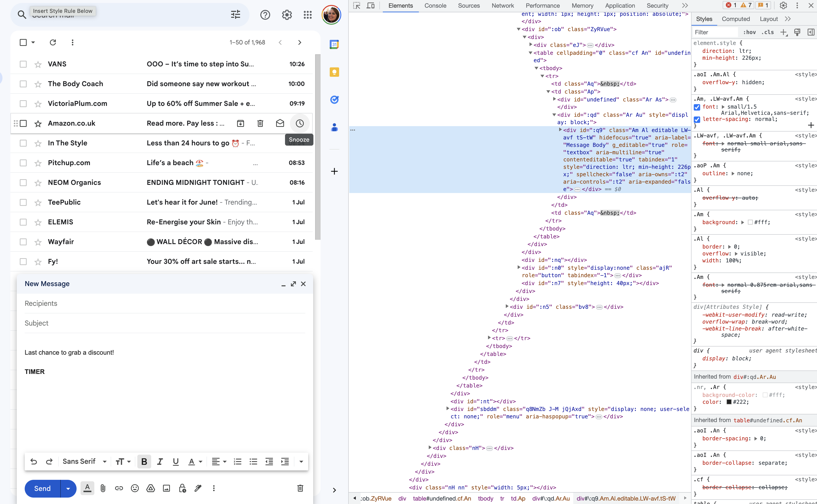Screen dimensions: 817x504
Task: Toggle the :hov element state button
Action: tap(749, 32)
